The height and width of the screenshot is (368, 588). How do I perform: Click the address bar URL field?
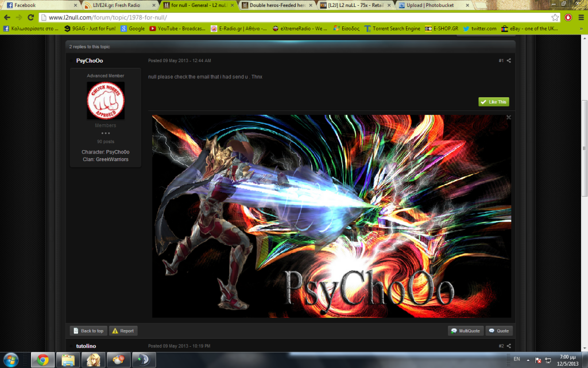287,17
